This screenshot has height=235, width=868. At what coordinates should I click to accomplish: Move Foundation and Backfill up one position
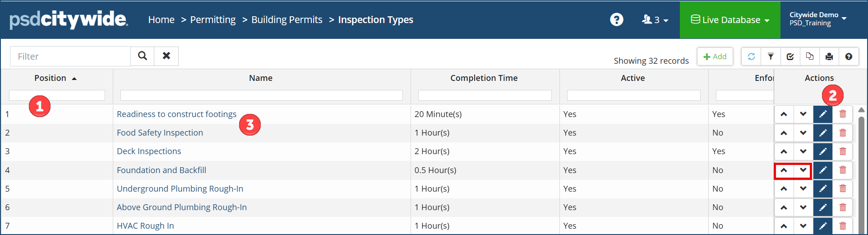coord(784,170)
